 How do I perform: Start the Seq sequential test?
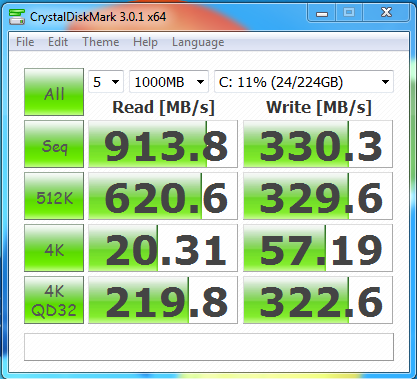pyautogui.click(x=54, y=144)
